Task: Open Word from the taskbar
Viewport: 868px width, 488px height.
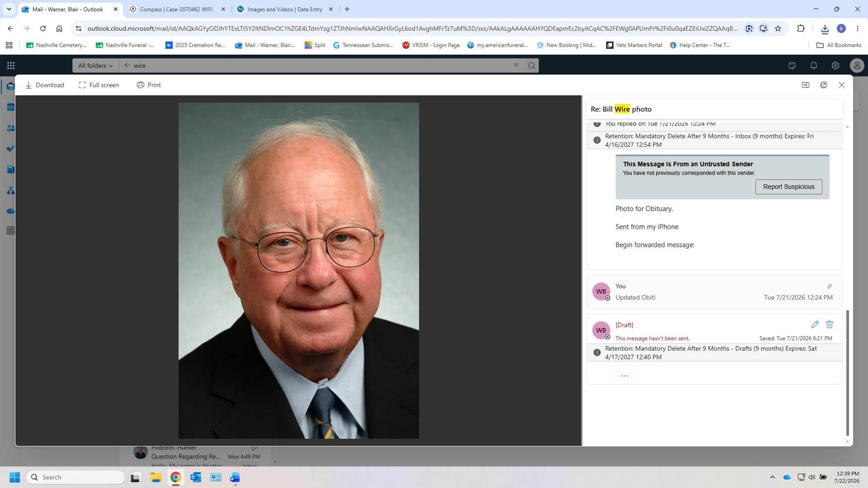Action: 235,477
